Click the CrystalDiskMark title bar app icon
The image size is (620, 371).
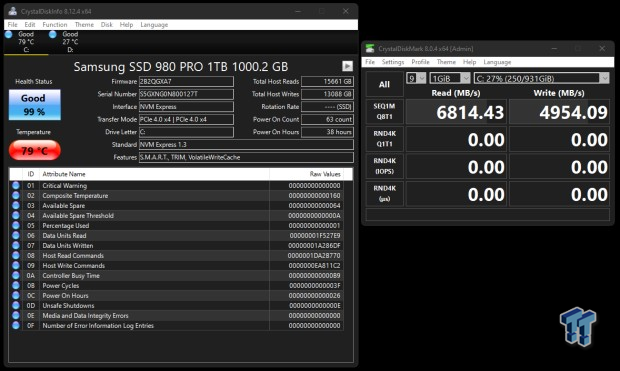(370, 49)
